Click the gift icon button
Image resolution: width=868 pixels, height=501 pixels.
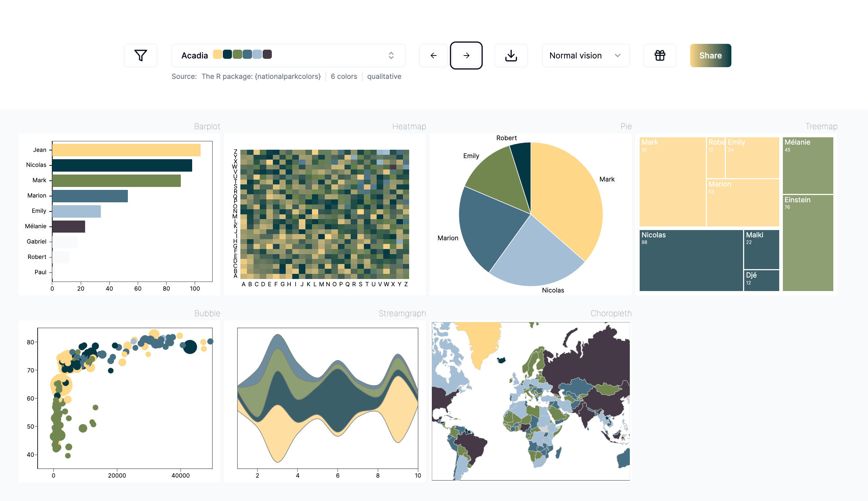coord(660,56)
